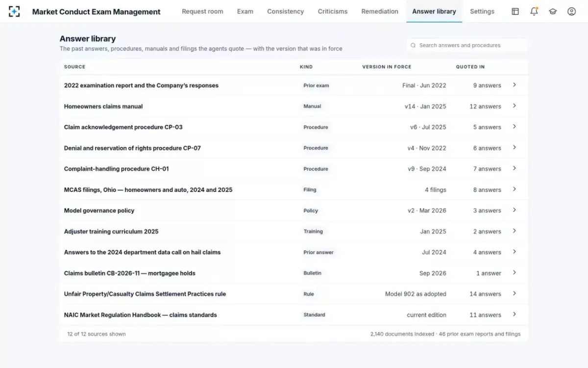The image size is (588, 368).
Task: Open Claim acknowledgement procedure CP-03
Action: [x=123, y=127]
